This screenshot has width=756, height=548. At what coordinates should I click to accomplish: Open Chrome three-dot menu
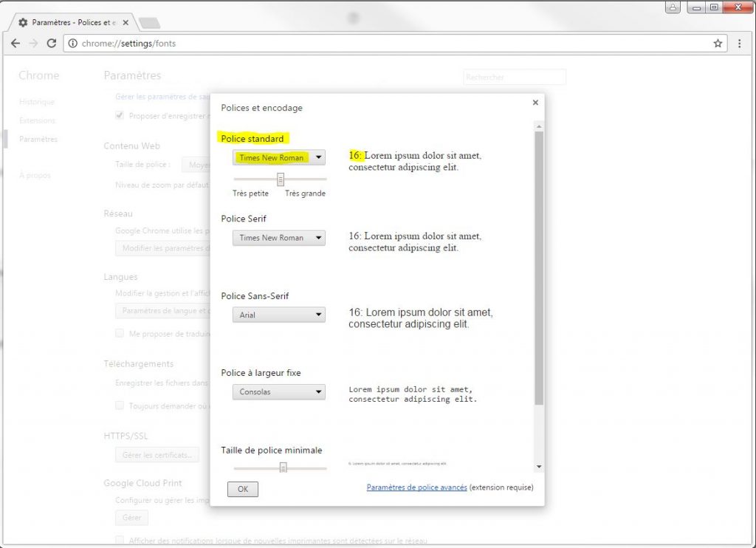739,44
